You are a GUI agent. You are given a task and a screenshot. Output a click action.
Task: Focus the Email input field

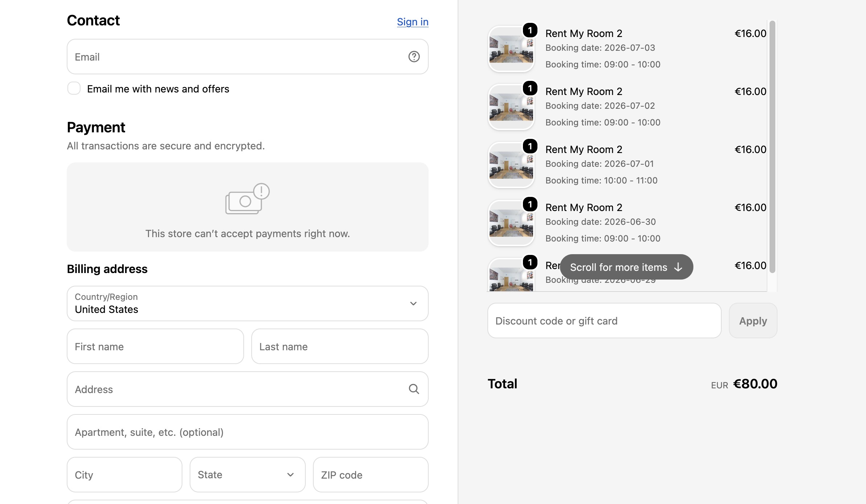tap(247, 57)
